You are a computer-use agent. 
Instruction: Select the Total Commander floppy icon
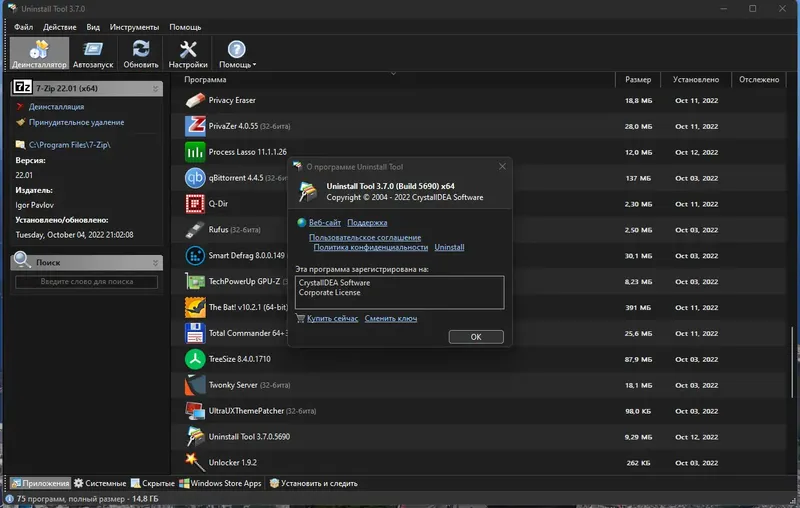coord(195,334)
